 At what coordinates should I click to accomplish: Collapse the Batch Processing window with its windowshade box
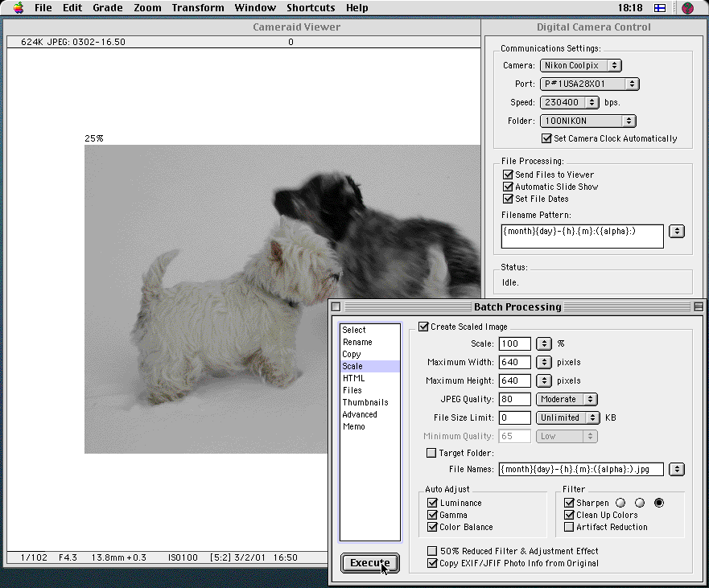coord(699,306)
